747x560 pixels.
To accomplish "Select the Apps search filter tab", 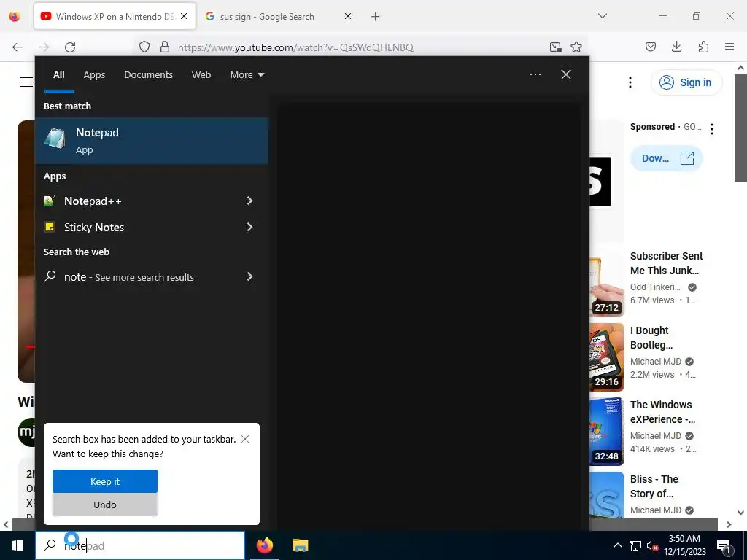I will 94,75.
